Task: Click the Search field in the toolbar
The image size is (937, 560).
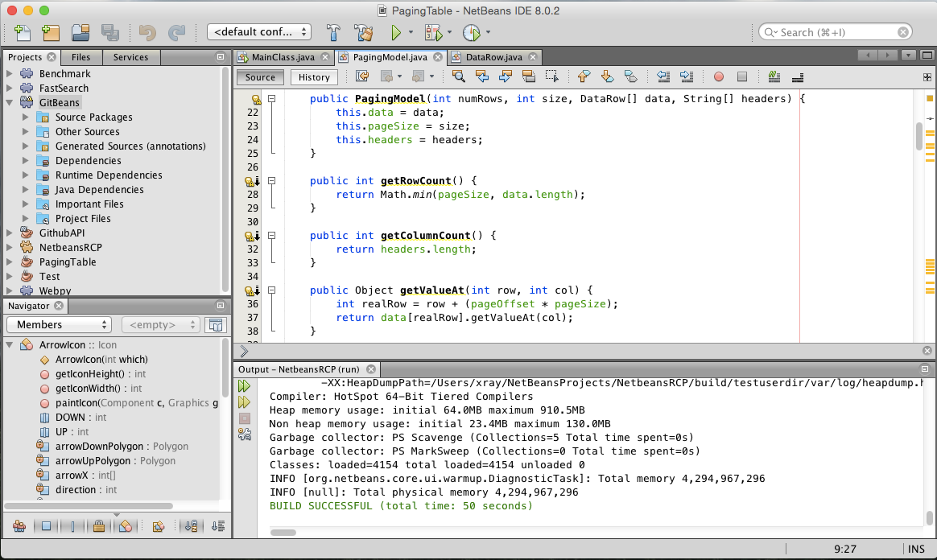Action: click(x=836, y=32)
